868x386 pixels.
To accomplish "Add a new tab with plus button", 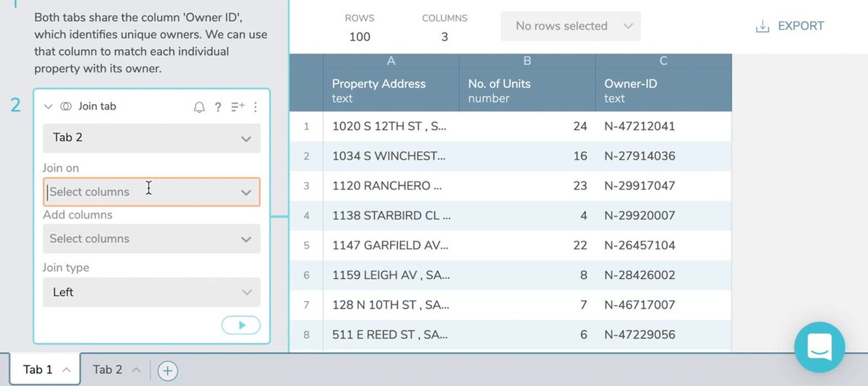I will pos(167,371).
